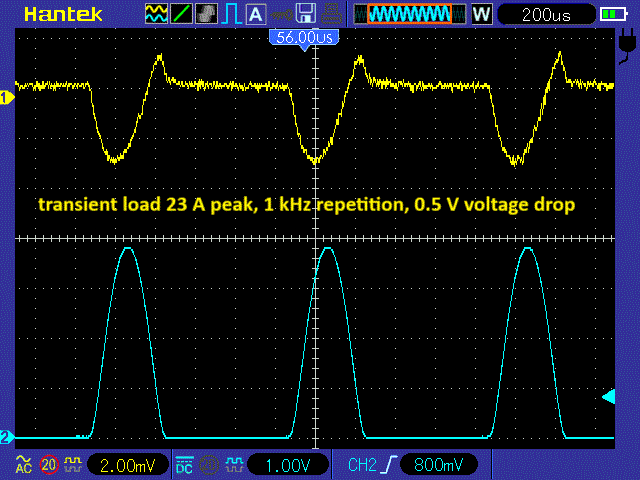Click the cyan channel 2 ground marker
Screen dimensions: 640x480
click(x=7, y=438)
